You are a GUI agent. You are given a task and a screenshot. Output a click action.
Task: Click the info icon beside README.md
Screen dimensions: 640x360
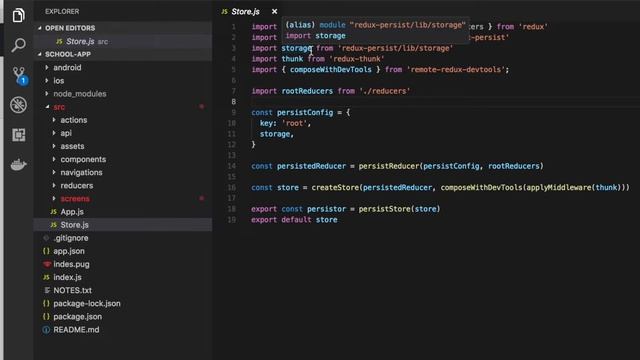(x=46, y=329)
